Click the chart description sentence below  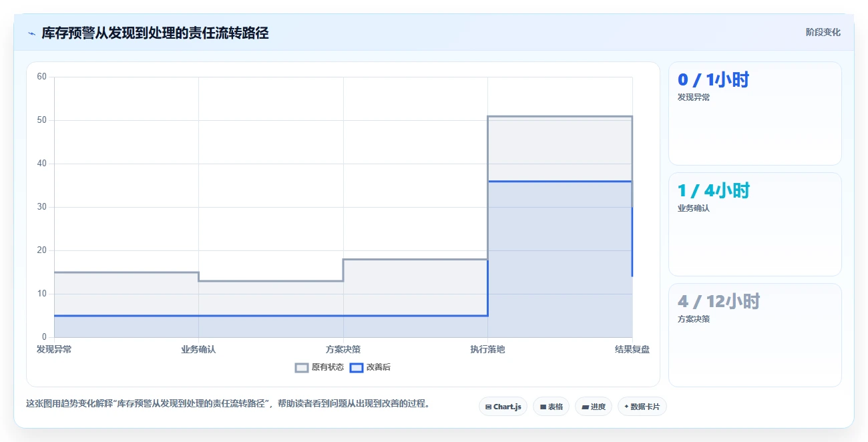pyautogui.click(x=228, y=403)
